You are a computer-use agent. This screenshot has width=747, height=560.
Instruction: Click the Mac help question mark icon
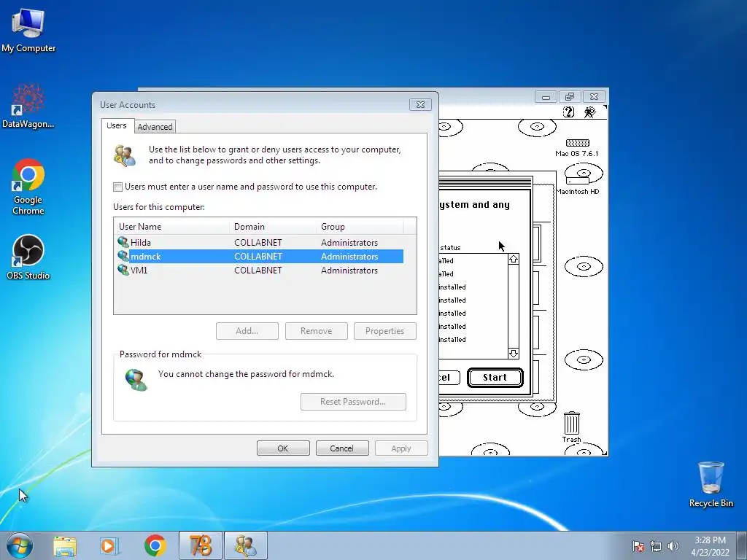[x=568, y=112]
